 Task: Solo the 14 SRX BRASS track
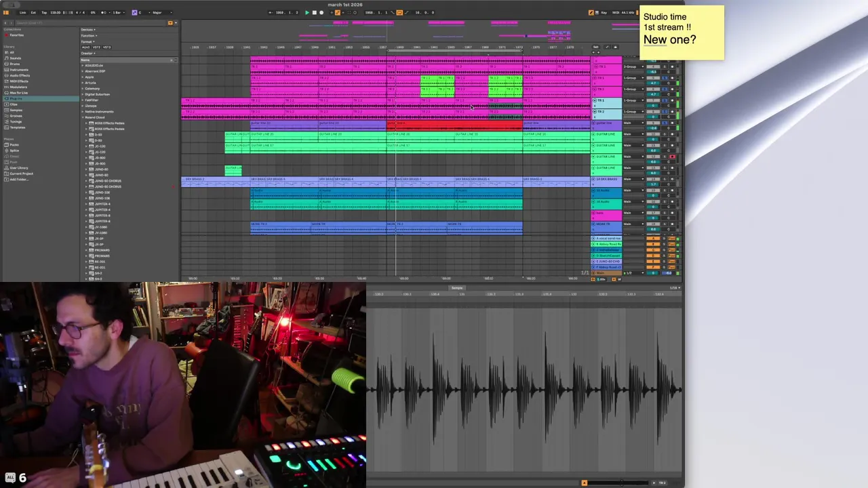(665, 179)
